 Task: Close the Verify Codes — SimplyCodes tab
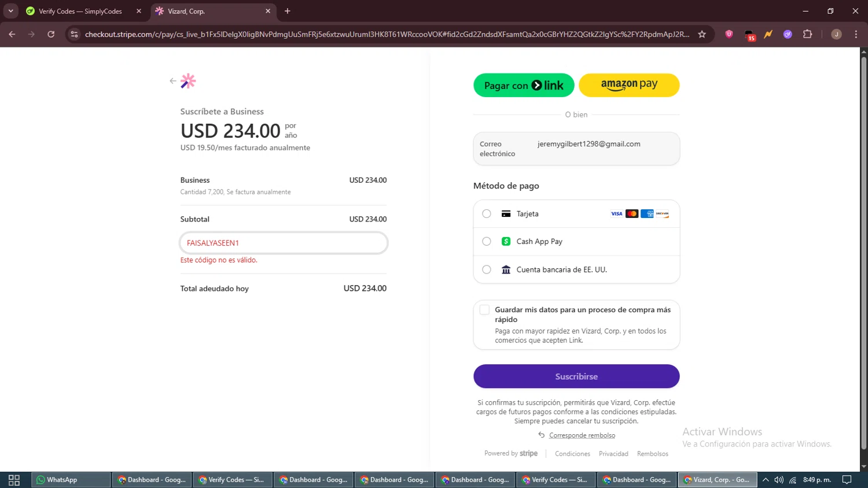point(139,11)
